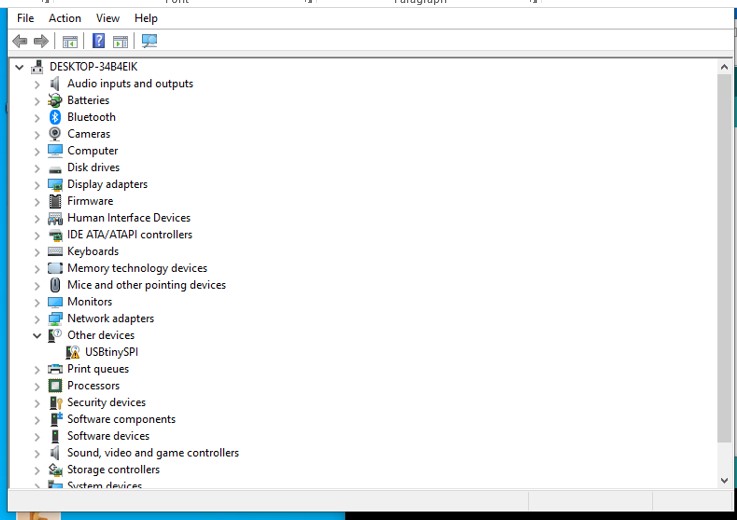Click the Keyboards icon
This screenshot has height=520, width=737.
55,252
